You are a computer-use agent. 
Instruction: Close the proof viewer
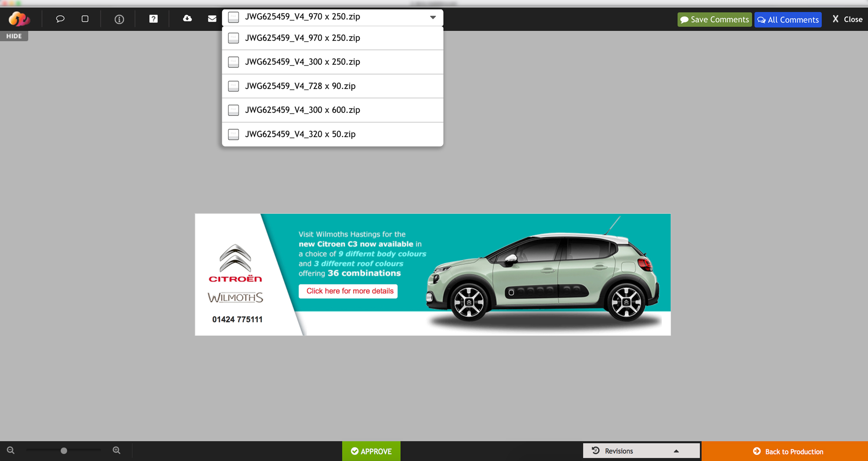tap(847, 20)
